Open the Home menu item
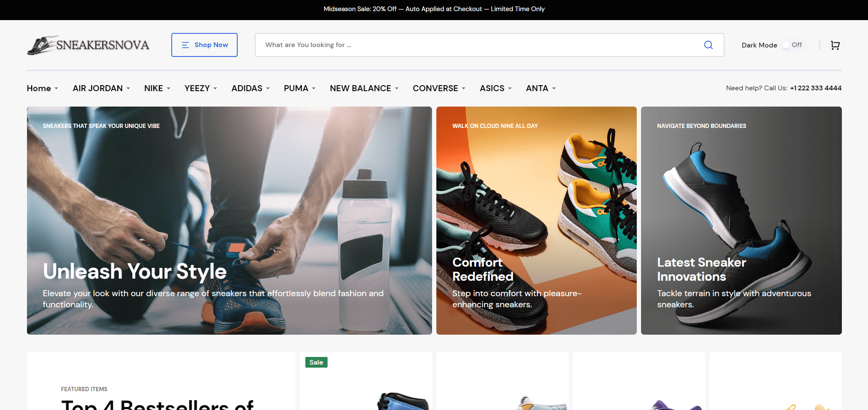This screenshot has width=868, height=410. pos(39,88)
